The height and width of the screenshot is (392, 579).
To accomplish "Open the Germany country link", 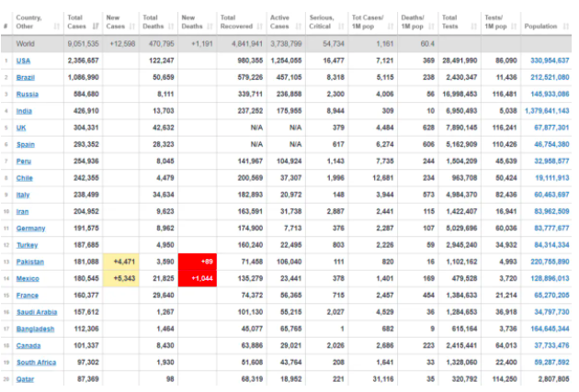I will coord(30,229).
